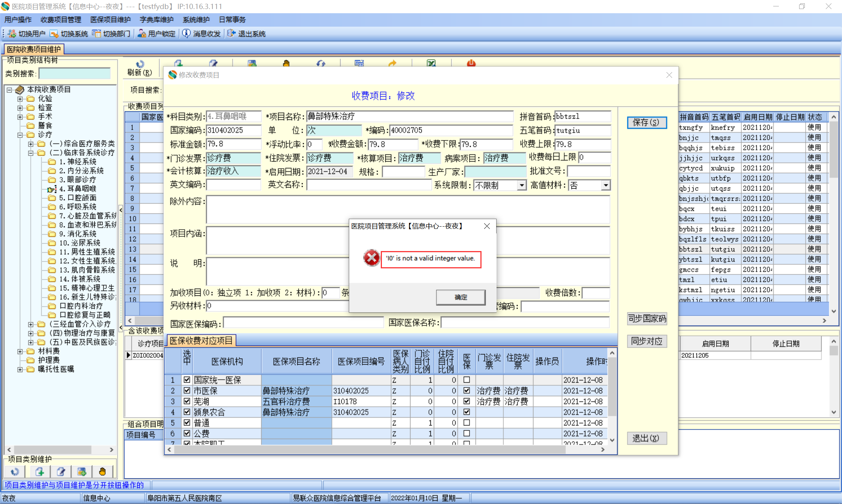Click the add-category icon with green plus
Image resolution: width=842 pixels, height=504 pixels.
40,471
